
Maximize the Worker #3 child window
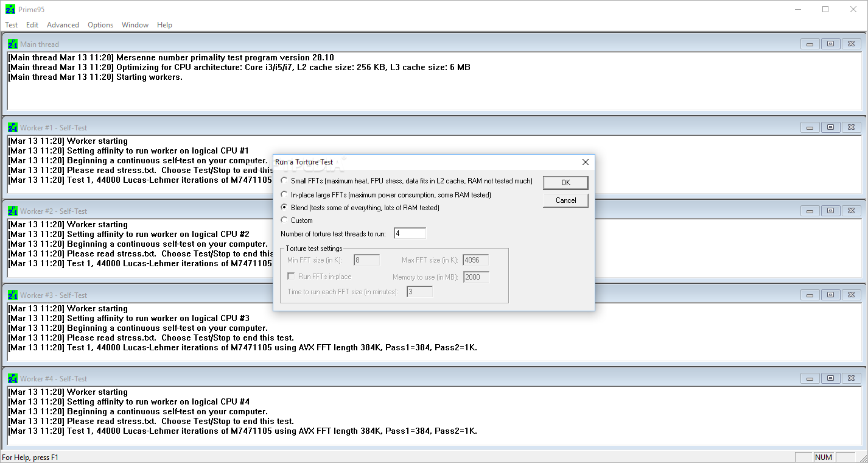830,295
